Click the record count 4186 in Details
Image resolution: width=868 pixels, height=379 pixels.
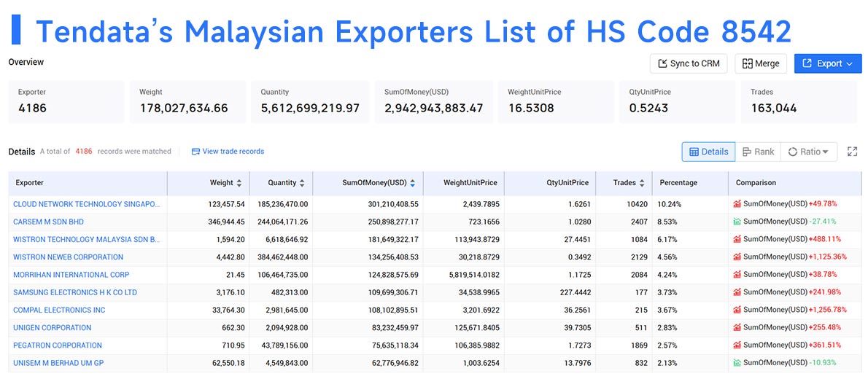pyautogui.click(x=84, y=151)
